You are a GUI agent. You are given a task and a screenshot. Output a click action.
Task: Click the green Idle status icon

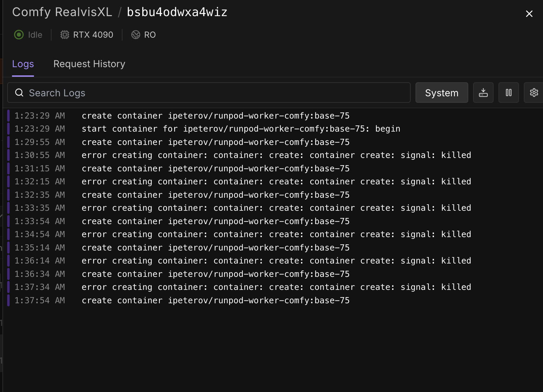[x=19, y=35]
